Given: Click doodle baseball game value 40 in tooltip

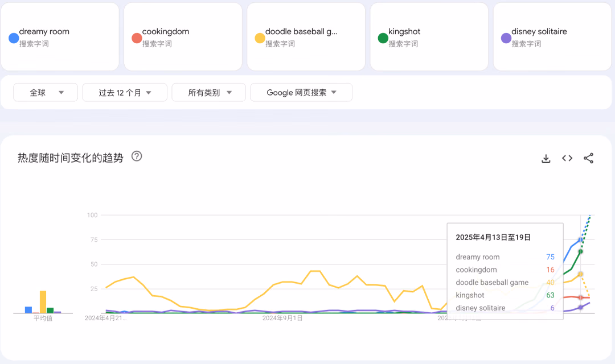Looking at the screenshot, I should (550, 283).
